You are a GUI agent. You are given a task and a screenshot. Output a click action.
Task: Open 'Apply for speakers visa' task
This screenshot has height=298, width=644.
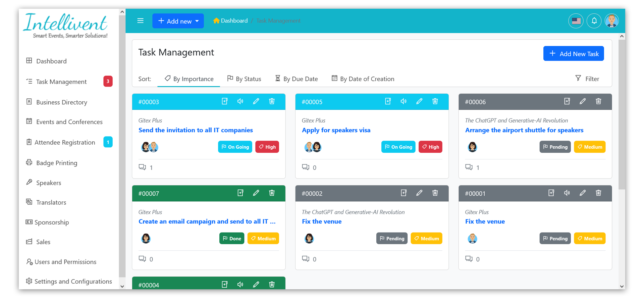336,130
